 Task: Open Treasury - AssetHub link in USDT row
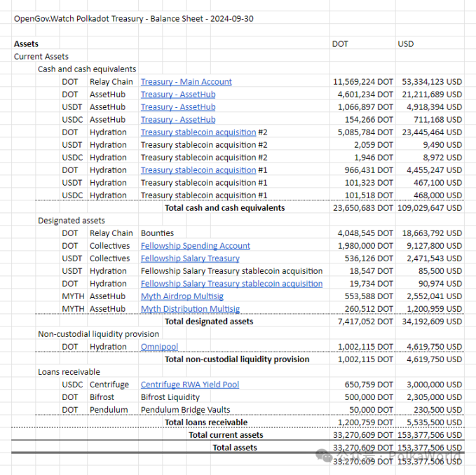[178, 107]
